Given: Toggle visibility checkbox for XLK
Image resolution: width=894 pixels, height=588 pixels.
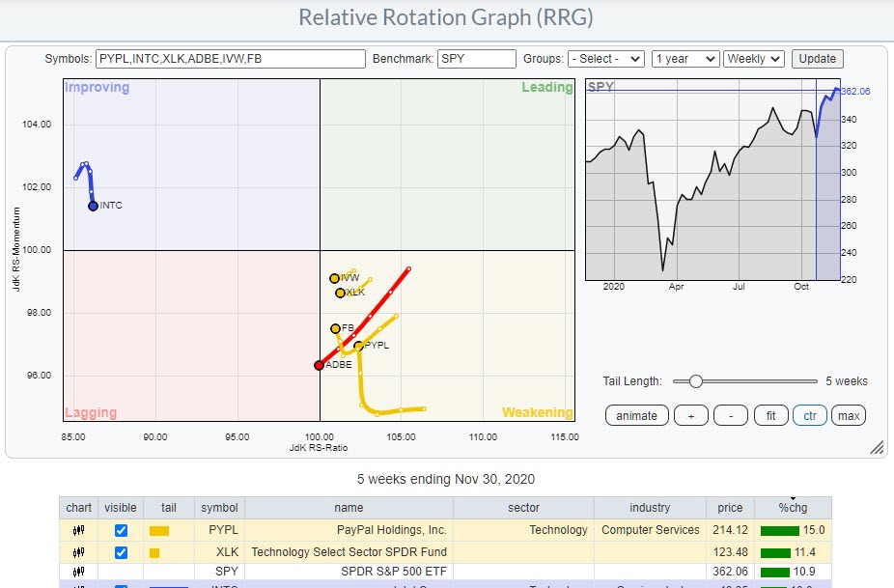Looking at the screenshot, I should click(122, 552).
